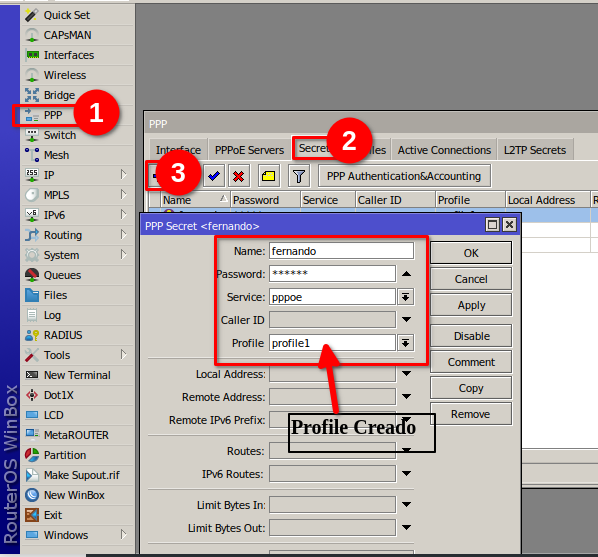Collapse the Password field arrow
This screenshot has width=598, height=557.
coord(406,274)
